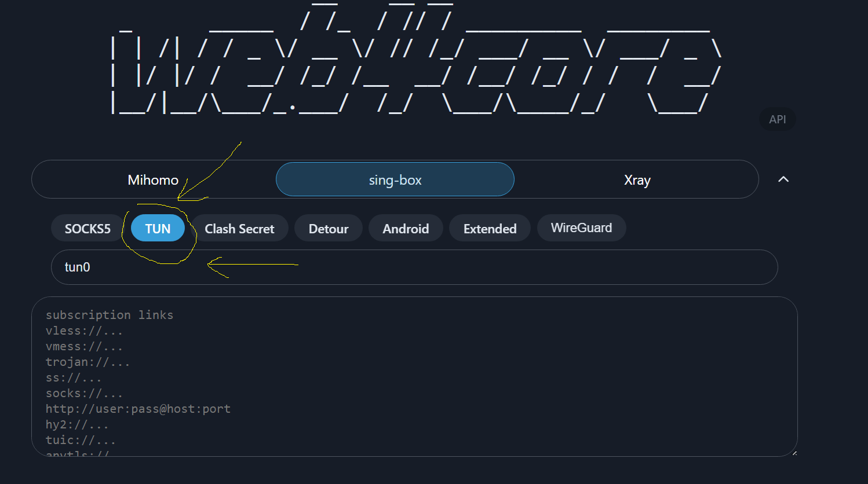The image size is (868, 484).
Task: Switch to the Mihomo core tab
Action: 153,180
